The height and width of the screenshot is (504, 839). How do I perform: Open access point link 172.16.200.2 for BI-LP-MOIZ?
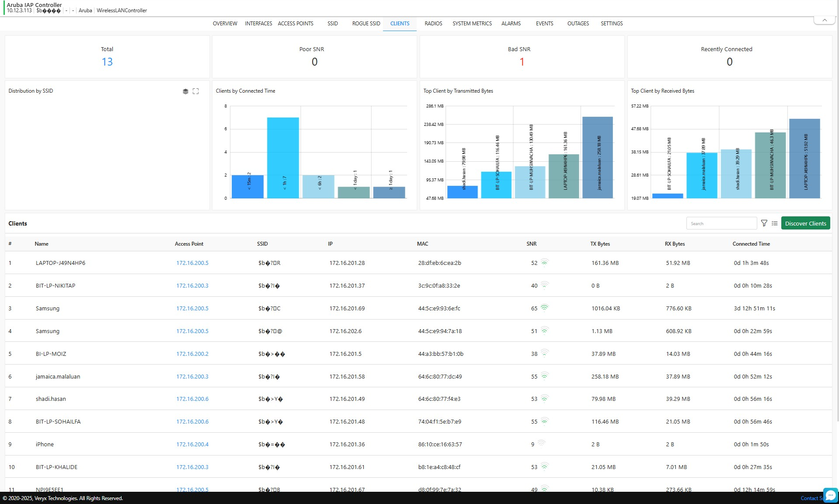pos(192,354)
